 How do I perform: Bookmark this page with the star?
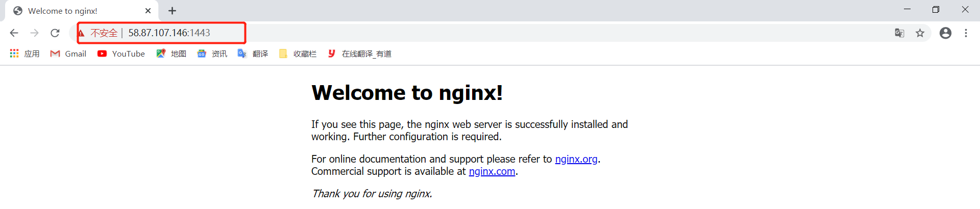(920, 33)
